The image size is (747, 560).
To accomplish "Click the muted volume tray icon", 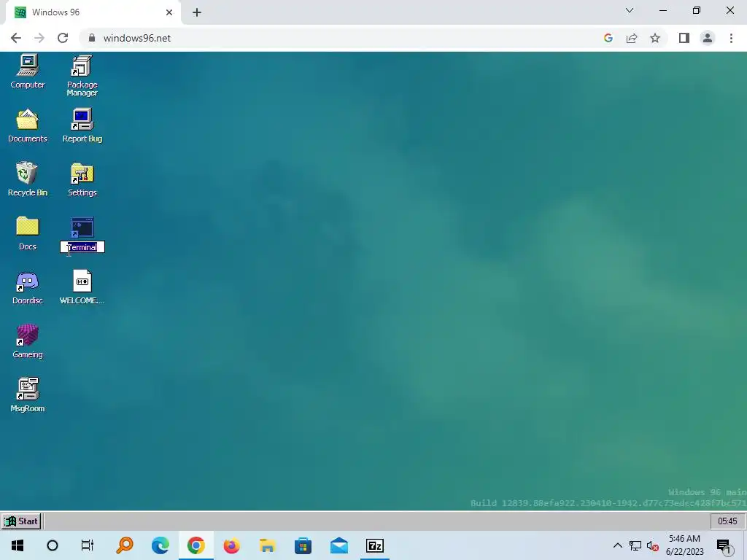I will [653, 545].
